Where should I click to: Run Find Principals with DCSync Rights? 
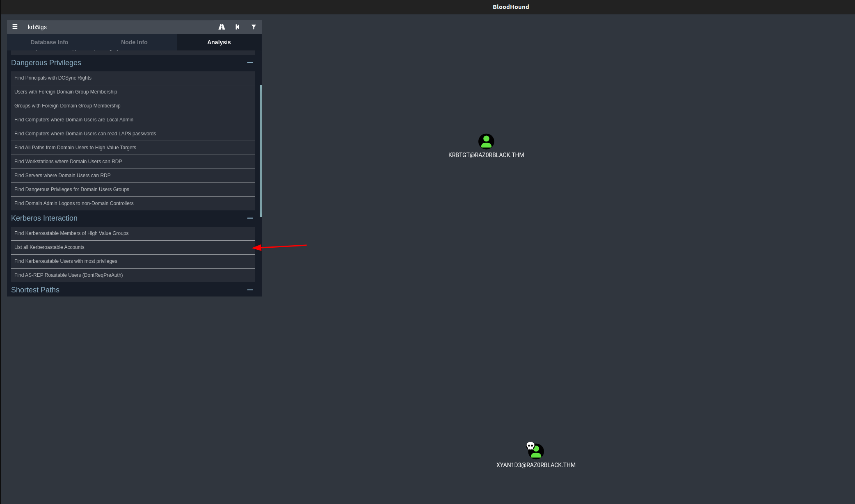coord(133,78)
